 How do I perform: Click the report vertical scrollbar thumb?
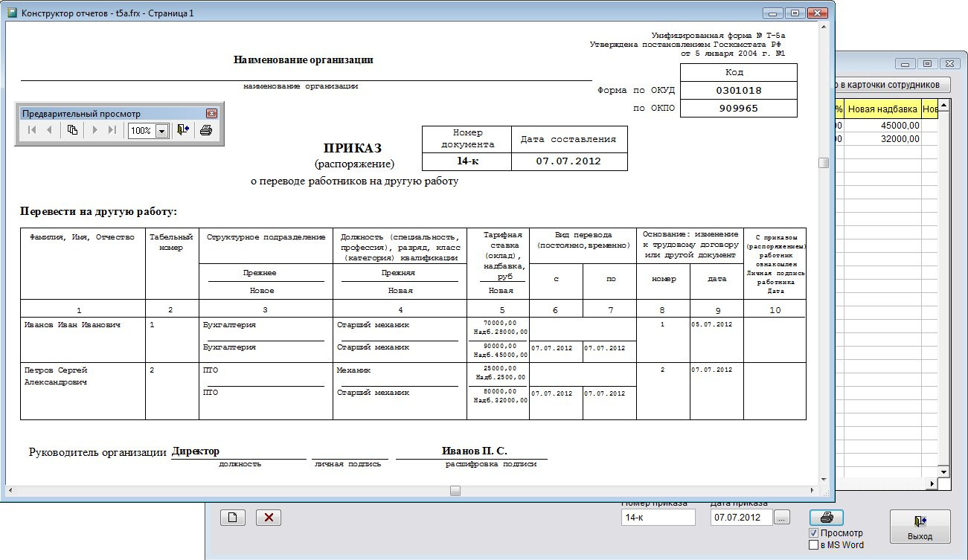(x=824, y=163)
